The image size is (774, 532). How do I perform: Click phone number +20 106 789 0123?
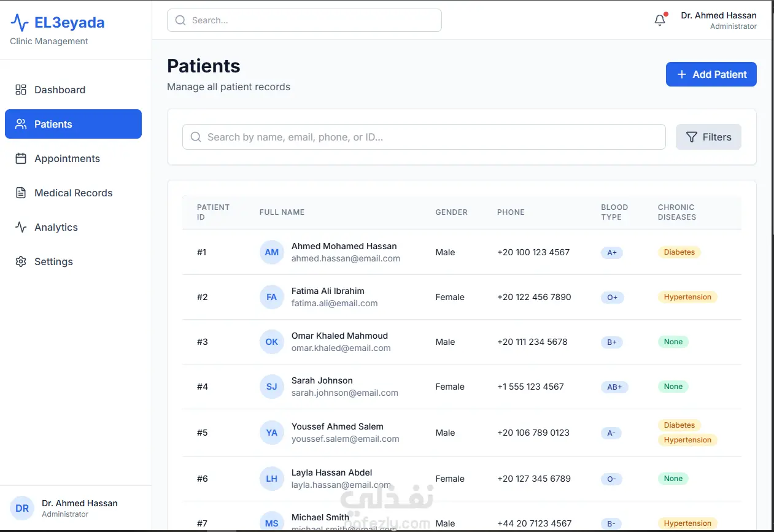pyautogui.click(x=533, y=433)
